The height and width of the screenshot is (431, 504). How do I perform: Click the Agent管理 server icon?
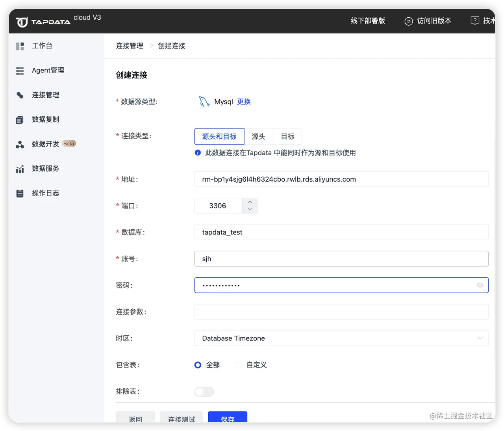(20, 71)
